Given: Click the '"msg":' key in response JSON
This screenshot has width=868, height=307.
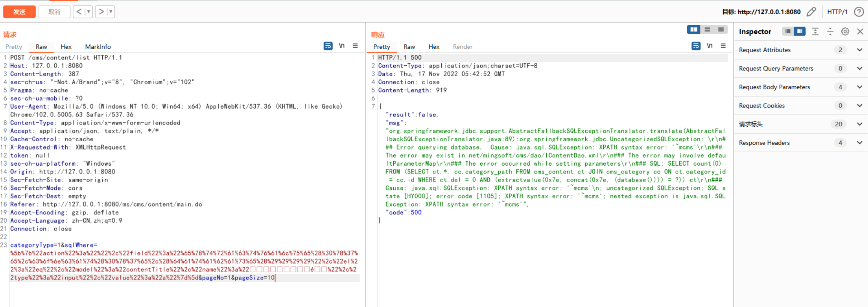Looking at the screenshot, I should [x=396, y=123].
